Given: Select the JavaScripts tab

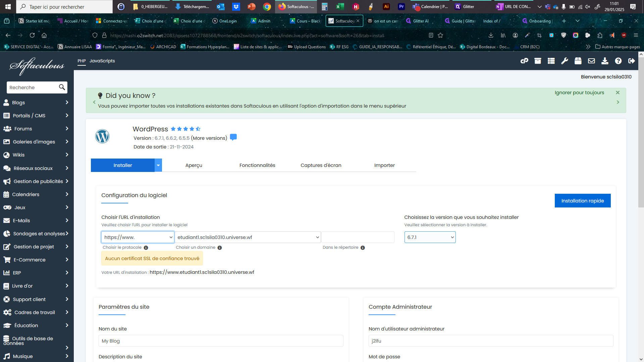Looking at the screenshot, I should (x=102, y=61).
